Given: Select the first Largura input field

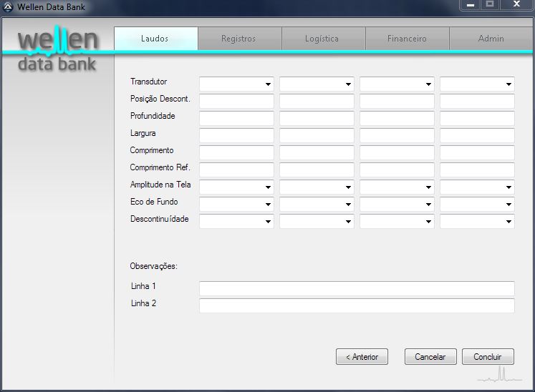Looking at the screenshot, I should 236,135.
